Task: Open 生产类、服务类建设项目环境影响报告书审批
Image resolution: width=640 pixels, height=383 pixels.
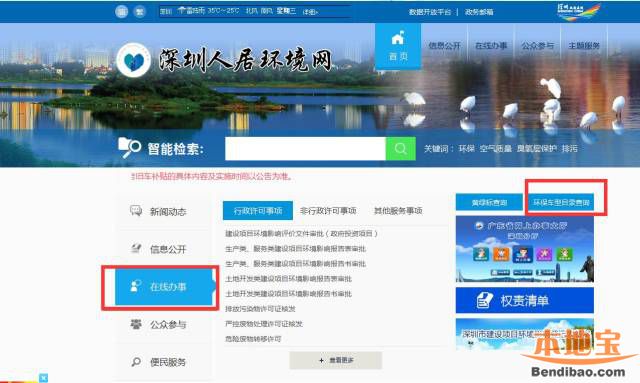Action: coord(296,264)
